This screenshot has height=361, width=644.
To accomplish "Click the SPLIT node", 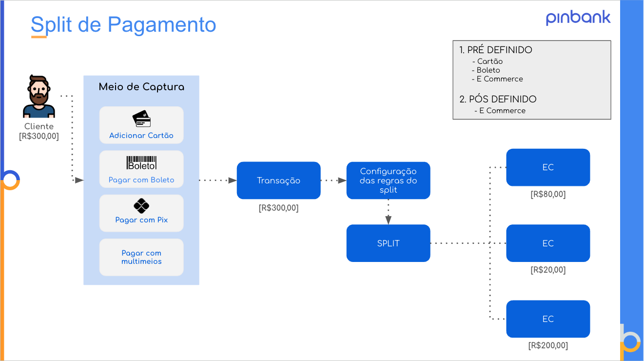I will 388,243.
